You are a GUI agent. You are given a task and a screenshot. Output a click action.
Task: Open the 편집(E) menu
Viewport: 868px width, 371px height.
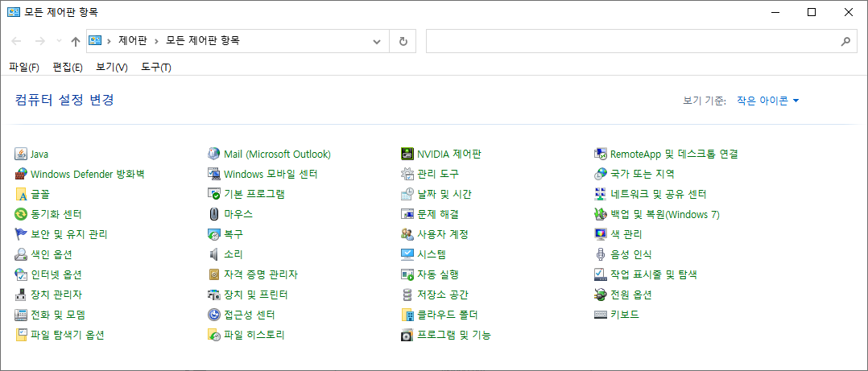point(68,68)
